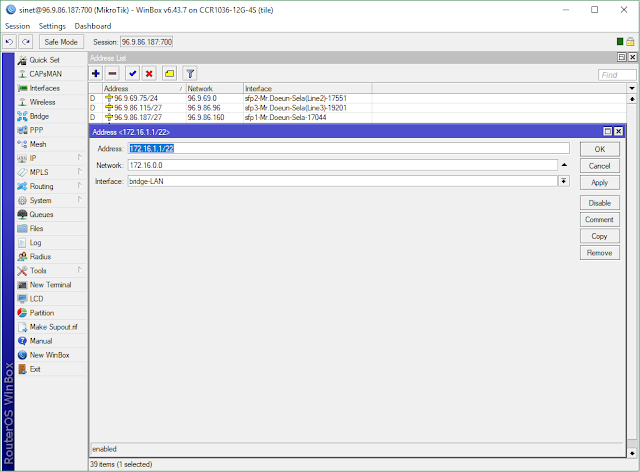The image size is (640, 472).
Task: Sort by the Interface column header
Action: pos(308,88)
